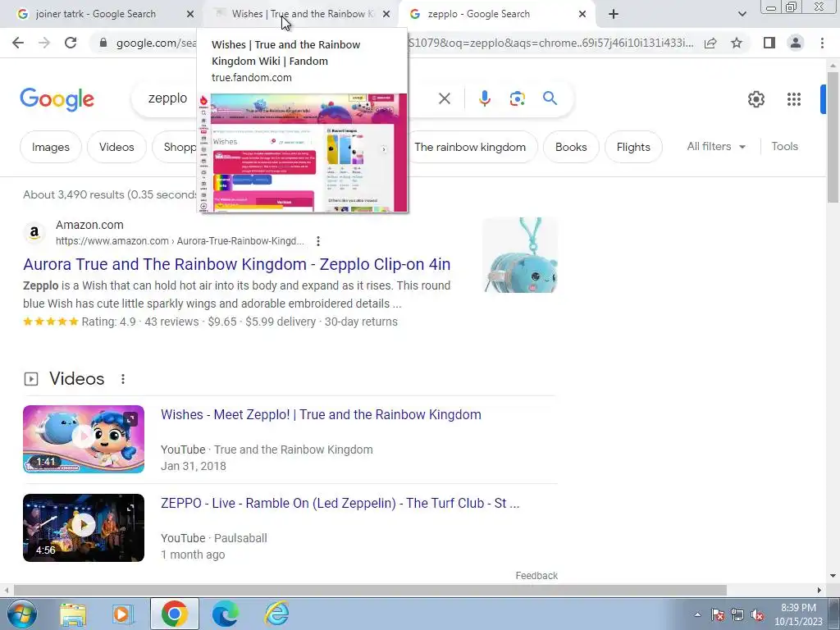Open Google quick settings gear
Screen dimensions: 840x630
pyautogui.click(x=756, y=99)
